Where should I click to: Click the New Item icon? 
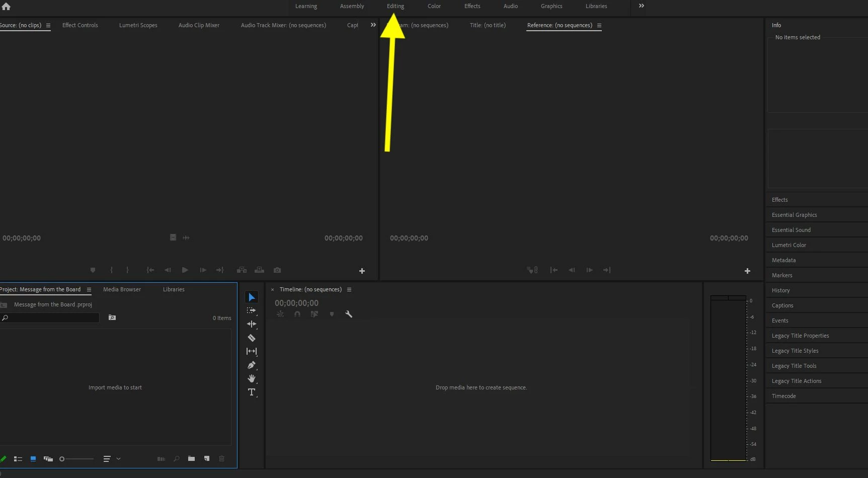pyautogui.click(x=206, y=459)
